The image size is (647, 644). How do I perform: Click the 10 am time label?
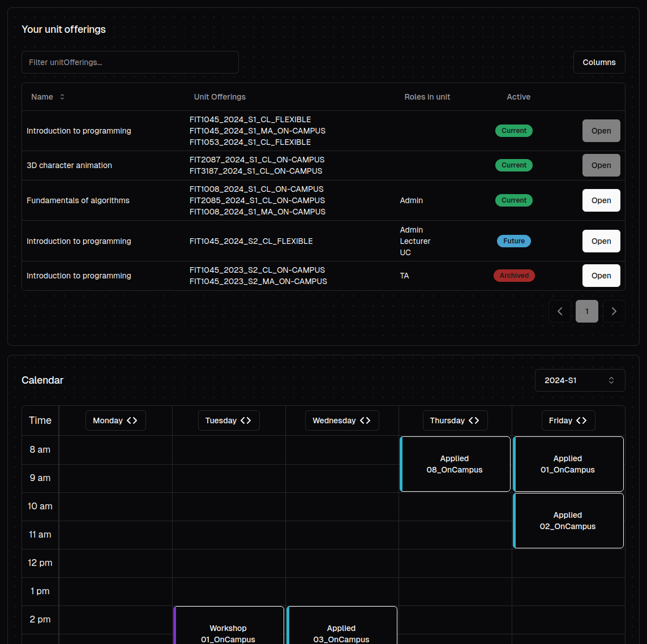click(40, 506)
